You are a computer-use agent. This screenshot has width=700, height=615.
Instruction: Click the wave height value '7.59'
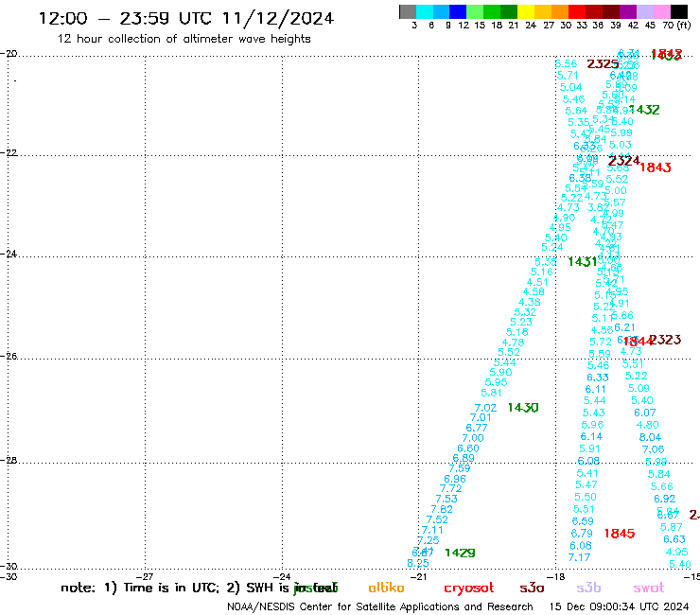460,468
